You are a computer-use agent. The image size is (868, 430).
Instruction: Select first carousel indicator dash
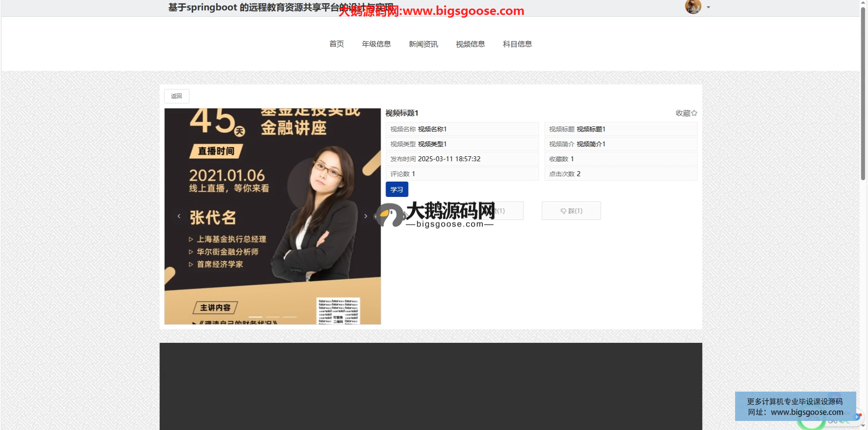coord(255,317)
